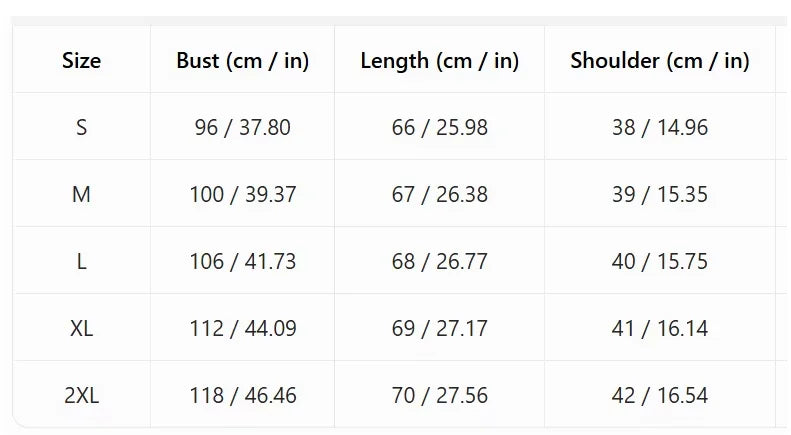Select bust value 96 / 37.80
This screenshot has height=435, width=791.
click(x=243, y=127)
